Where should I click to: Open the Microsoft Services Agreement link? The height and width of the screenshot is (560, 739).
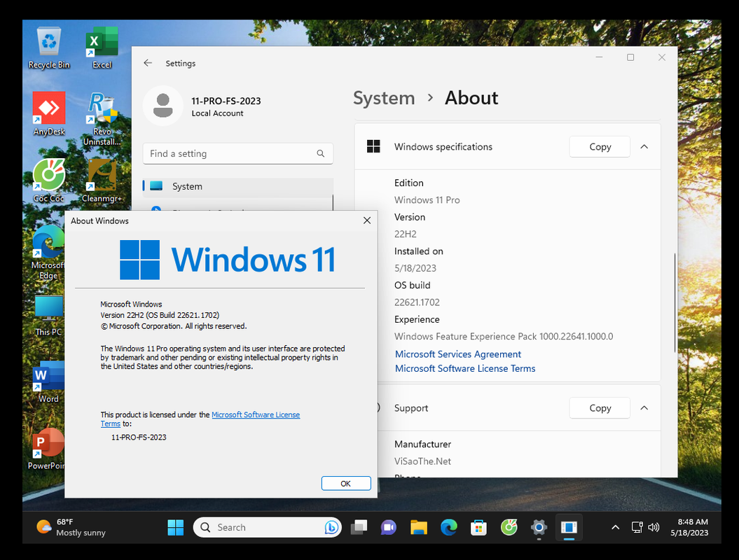[458, 354]
